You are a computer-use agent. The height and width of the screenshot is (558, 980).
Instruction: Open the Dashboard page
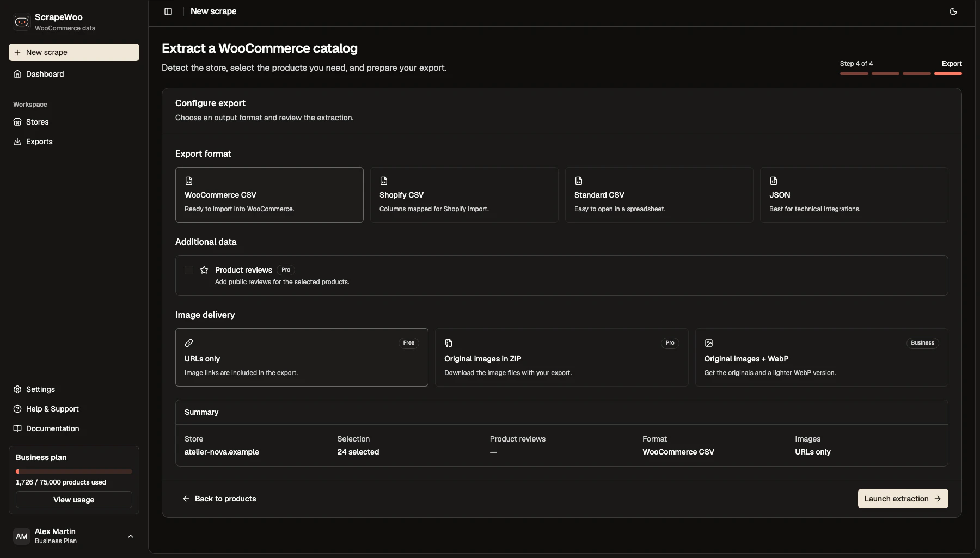[x=74, y=74]
